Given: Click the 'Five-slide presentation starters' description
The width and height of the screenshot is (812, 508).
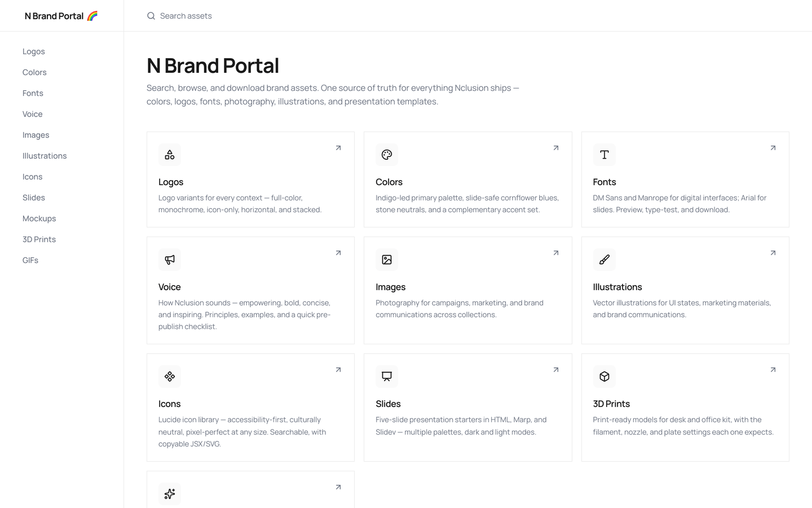Looking at the screenshot, I should (x=461, y=426).
